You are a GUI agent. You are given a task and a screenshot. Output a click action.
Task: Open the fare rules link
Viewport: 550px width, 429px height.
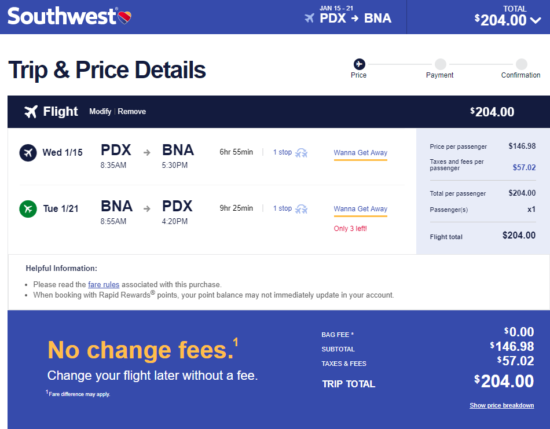pos(103,284)
